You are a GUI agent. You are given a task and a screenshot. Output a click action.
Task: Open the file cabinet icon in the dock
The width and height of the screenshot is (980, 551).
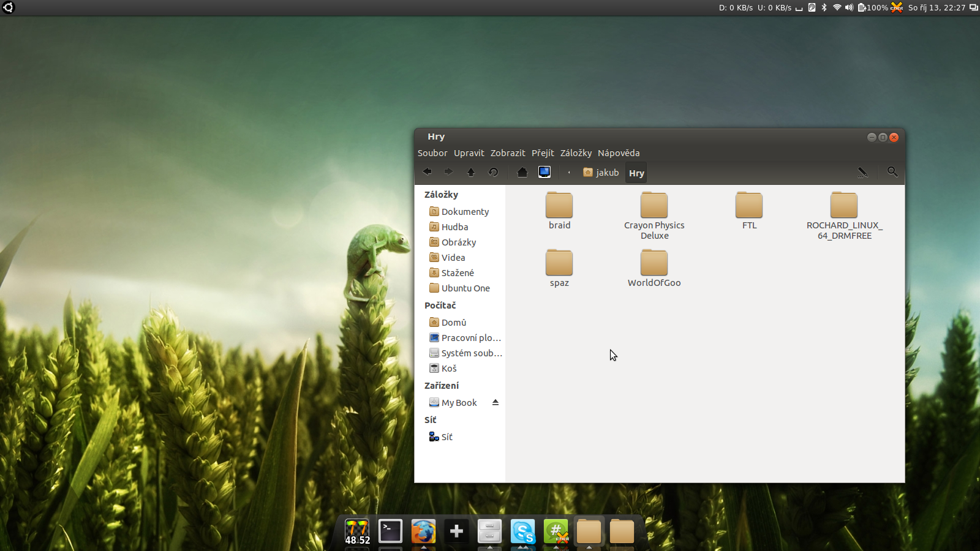tap(489, 531)
